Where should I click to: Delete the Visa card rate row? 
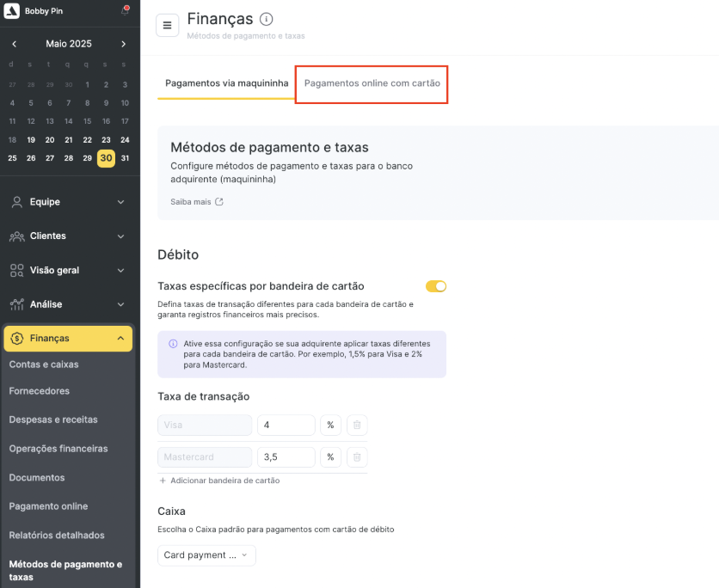point(357,425)
